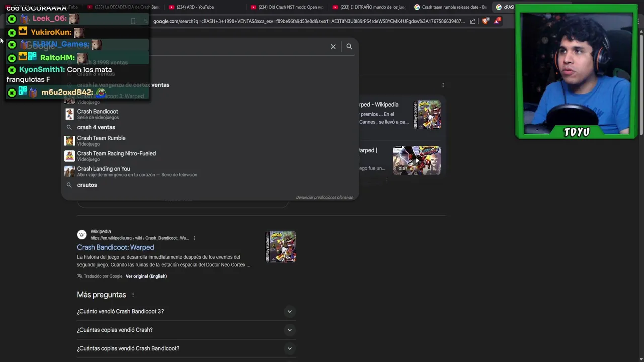Image resolution: width=644 pixels, height=362 pixels.
Task: Click KyonSmith1 chat message
Action: [59, 74]
